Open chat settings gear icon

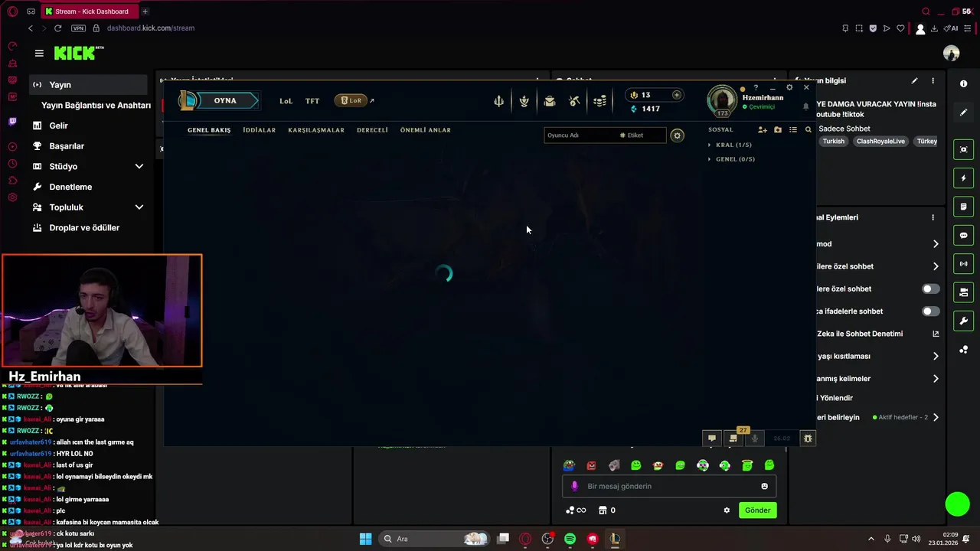pyautogui.click(x=727, y=510)
